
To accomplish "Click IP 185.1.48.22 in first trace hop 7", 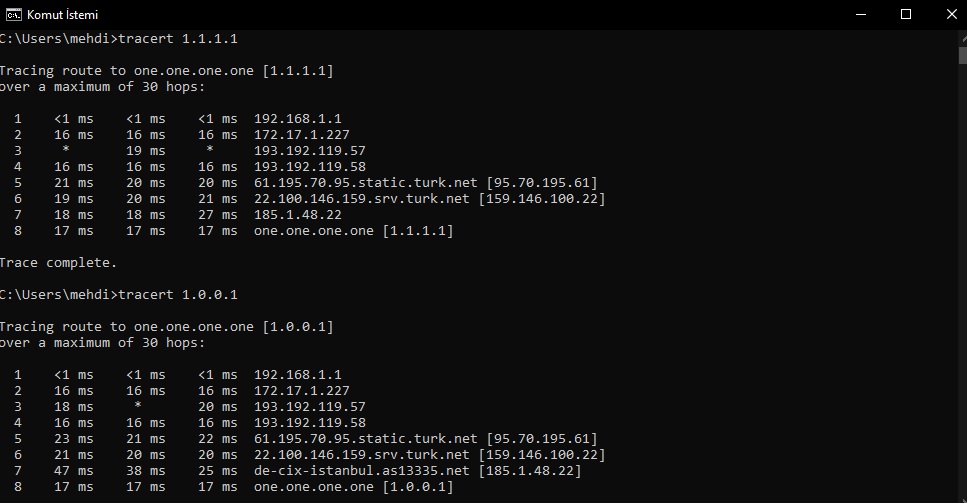I will [298, 215].
